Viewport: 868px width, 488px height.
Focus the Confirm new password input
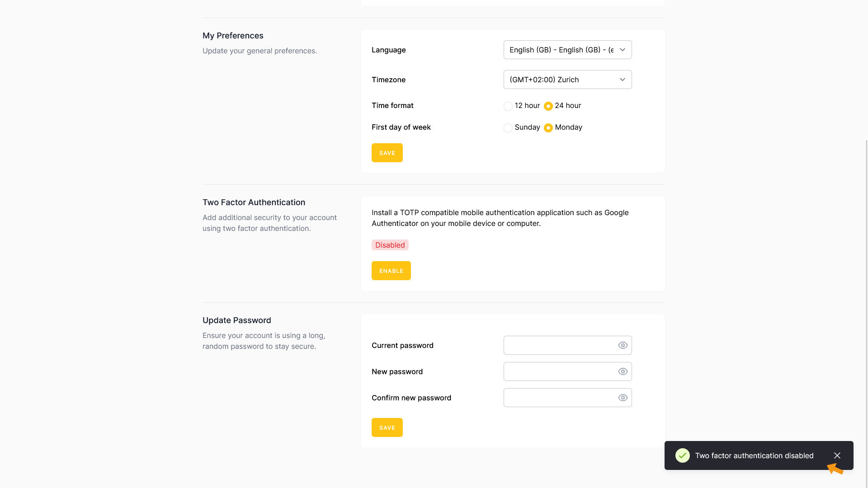pyautogui.click(x=559, y=398)
